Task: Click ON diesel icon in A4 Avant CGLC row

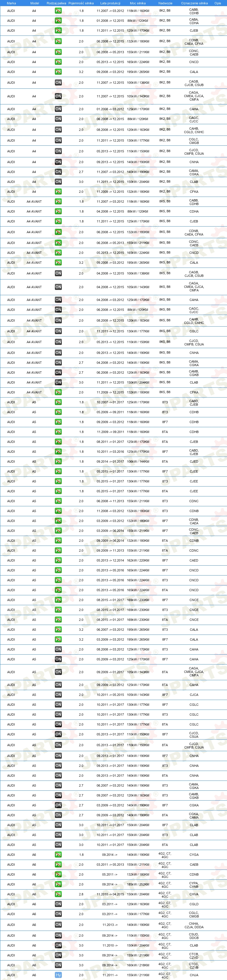Action: (58, 331)
